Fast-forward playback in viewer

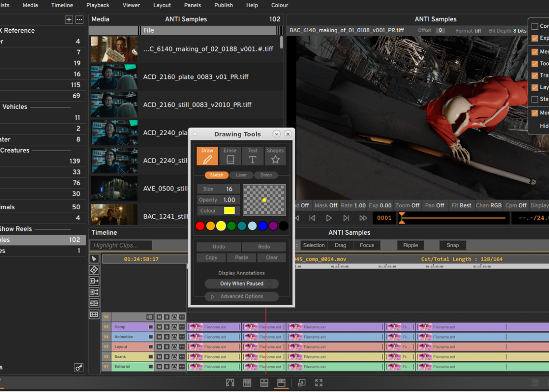(363, 218)
